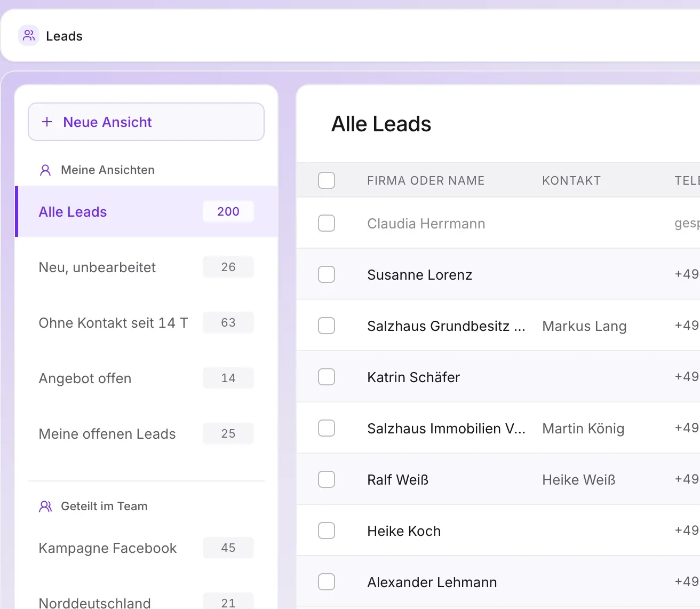Check the box for Alexander Lehmann
Screen dimensions: 700x609
pos(327,582)
